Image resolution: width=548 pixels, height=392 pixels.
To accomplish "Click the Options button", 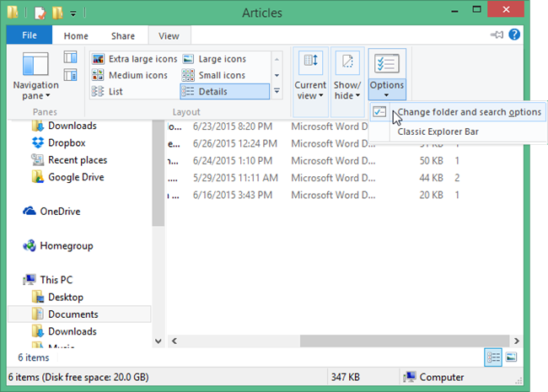I will point(387,74).
